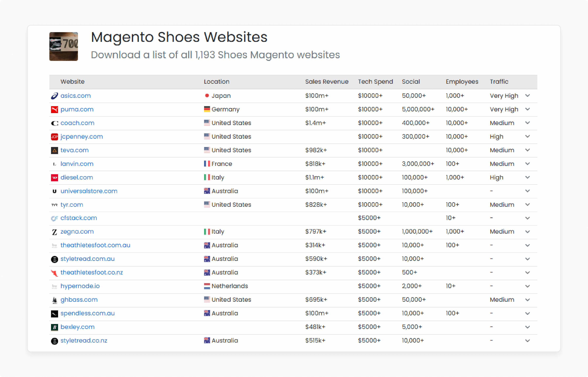Image resolution: width=588 pixels, height=377 pixels.
Task: Open the hypernode.io link
Action: pos(80,286)
